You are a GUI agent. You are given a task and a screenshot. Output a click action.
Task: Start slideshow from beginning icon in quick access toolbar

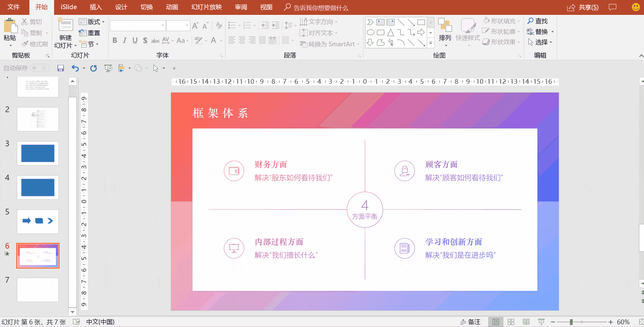tap(108, 68)
